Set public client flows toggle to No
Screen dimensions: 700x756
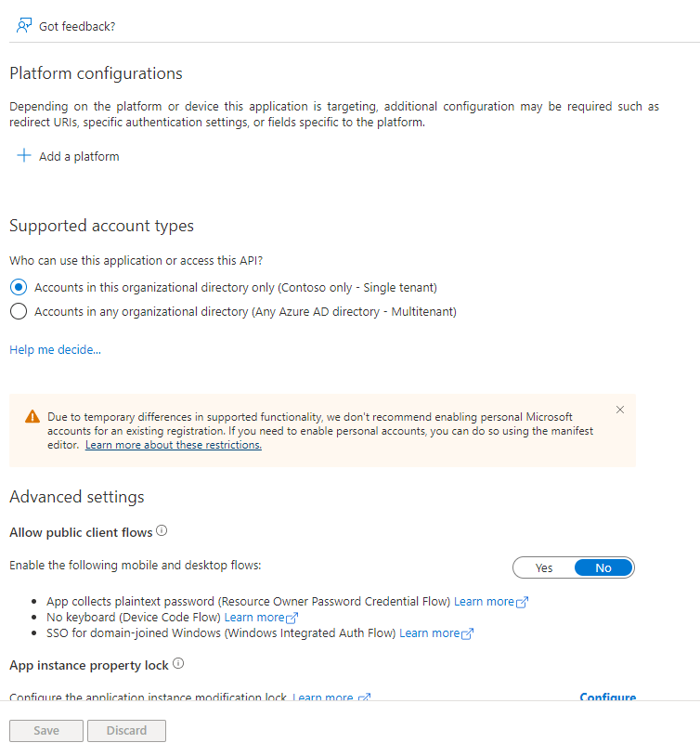point(603,567)
